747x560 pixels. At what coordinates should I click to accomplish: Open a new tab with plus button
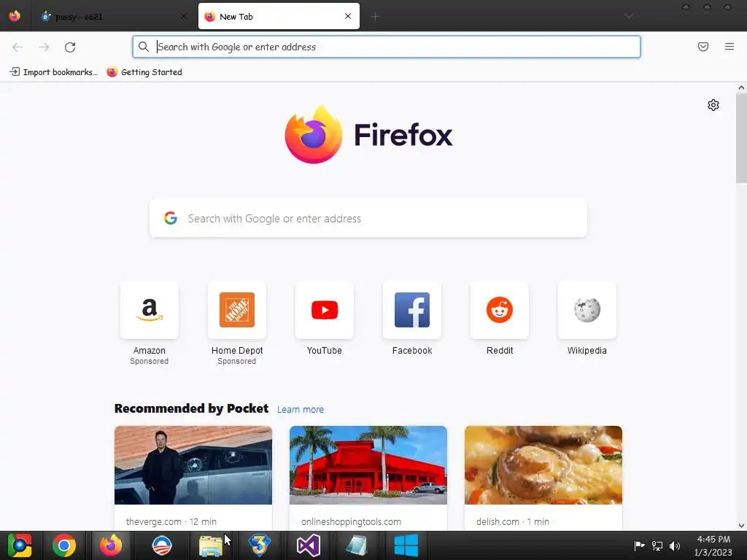[x=376, y=17]
